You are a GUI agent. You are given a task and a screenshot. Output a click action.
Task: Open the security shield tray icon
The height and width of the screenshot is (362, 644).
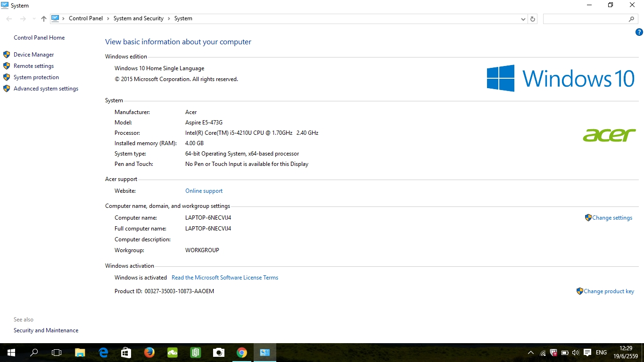coord(553,353)
